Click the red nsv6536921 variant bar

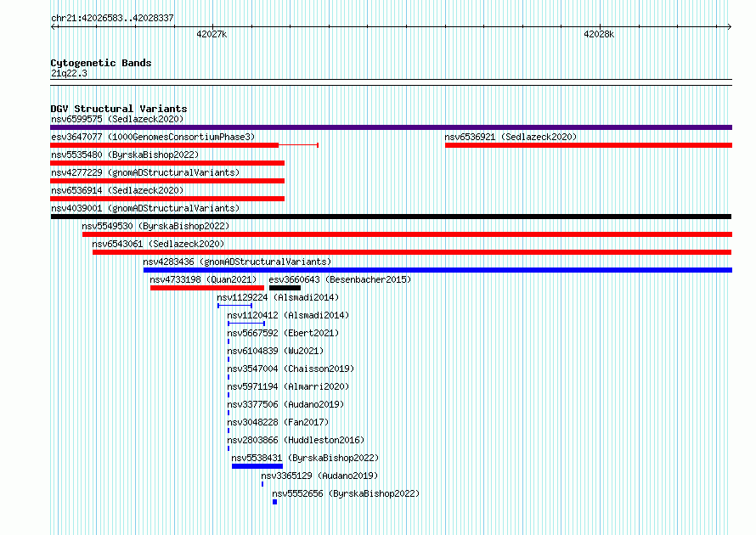point(589,145)
